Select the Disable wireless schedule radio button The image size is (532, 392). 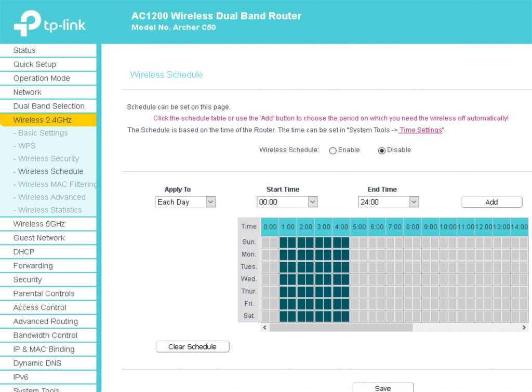[x=382, y=151]
